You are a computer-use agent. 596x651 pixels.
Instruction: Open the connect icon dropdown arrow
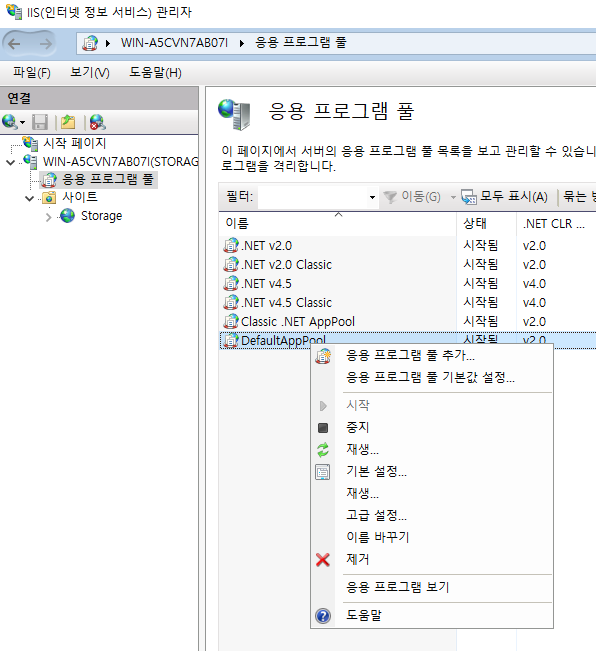pyautogui.click(x=22, y=122)
